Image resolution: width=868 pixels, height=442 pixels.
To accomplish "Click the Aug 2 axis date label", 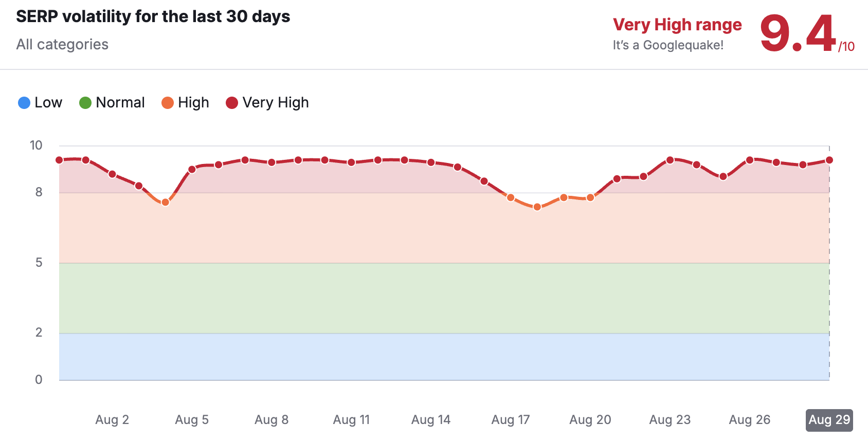I will pyautogui.click(x=112, y=420).
